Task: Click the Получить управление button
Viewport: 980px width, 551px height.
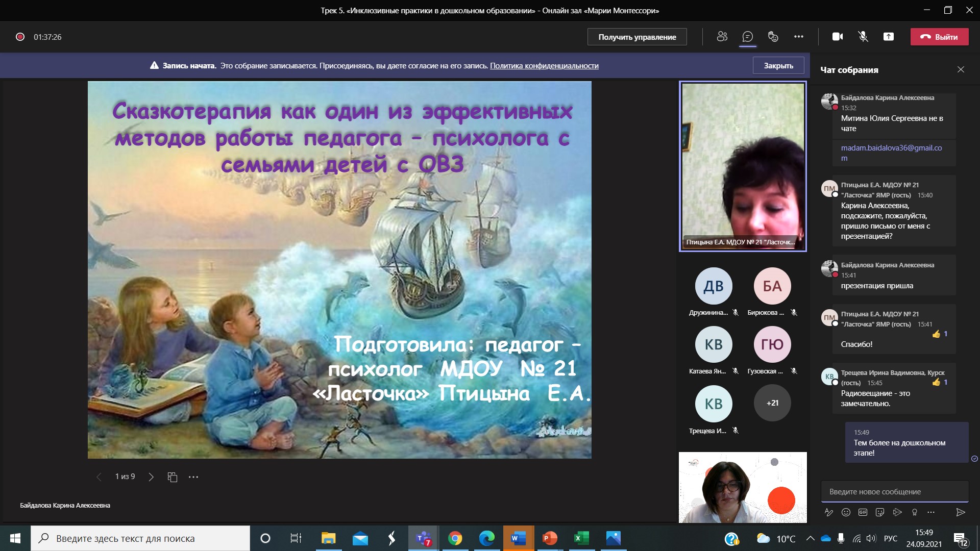Action: [637, 37]
